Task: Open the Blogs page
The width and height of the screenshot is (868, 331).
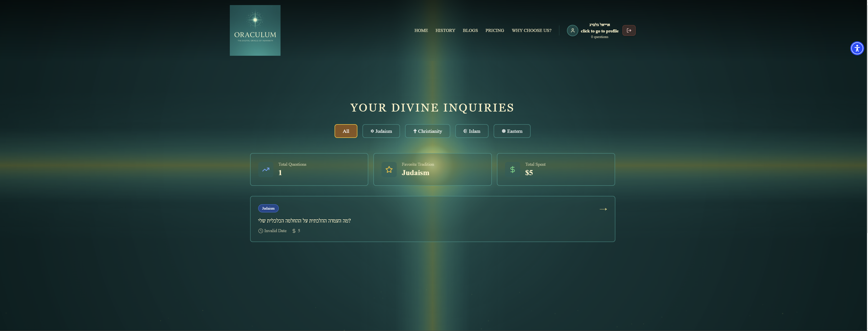Action: pos(470,30)
